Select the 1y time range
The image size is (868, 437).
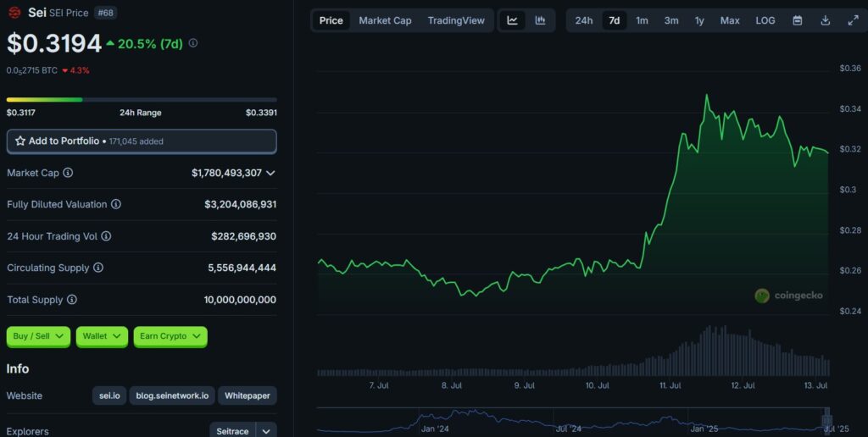(699, 20)
